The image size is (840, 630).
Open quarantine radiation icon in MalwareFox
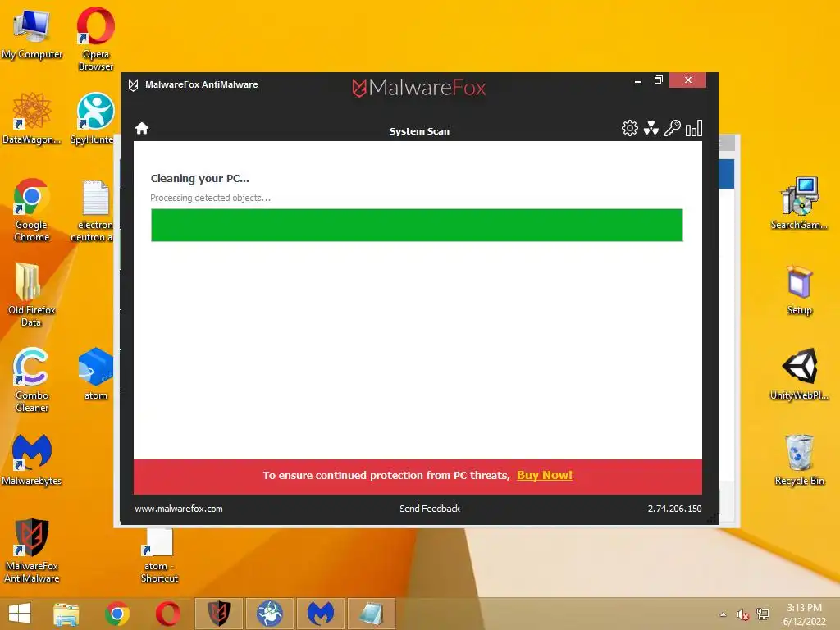(651, 128)
